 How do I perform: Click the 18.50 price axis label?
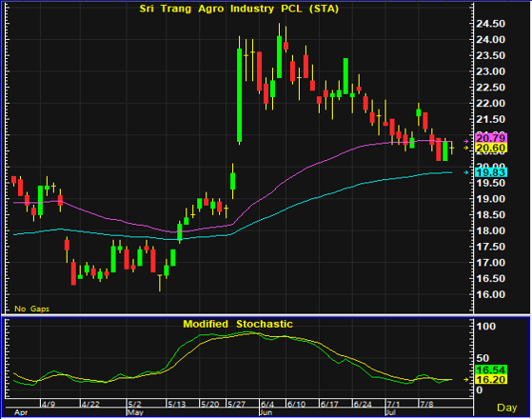491,215
